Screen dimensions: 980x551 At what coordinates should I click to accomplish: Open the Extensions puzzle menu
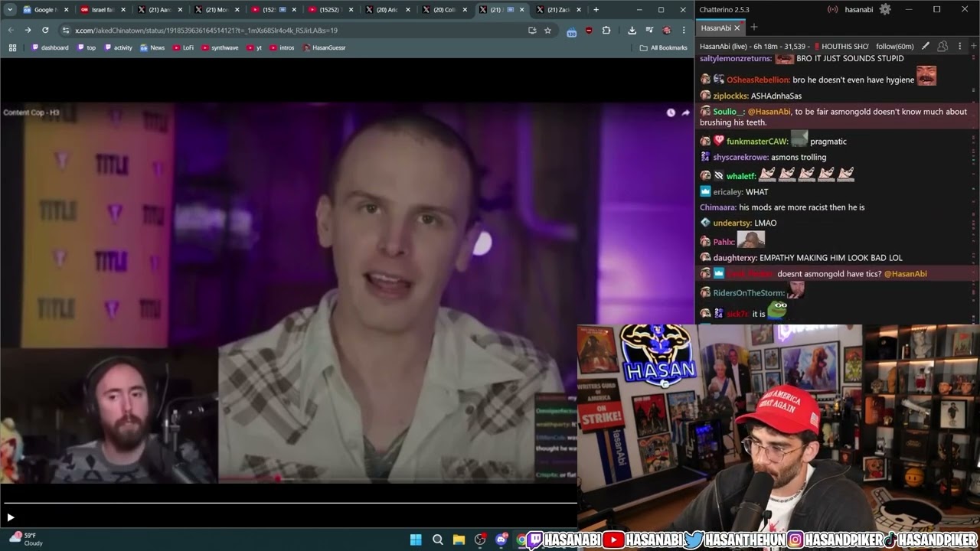click(606, 30)
